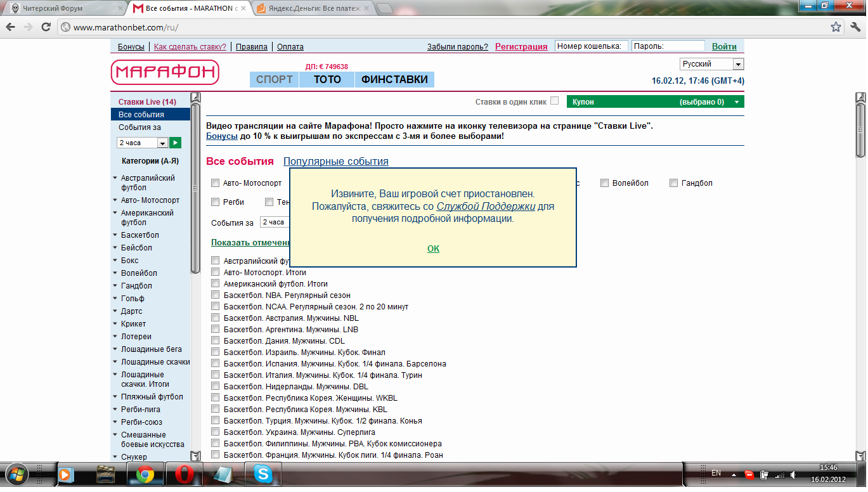868x492 pixels.
Task: Click the Marathon logo
Action: tap(165, 72)
